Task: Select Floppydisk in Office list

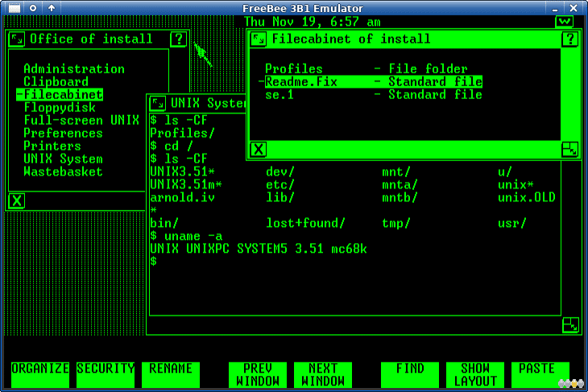Action: (x=60, y=108)
